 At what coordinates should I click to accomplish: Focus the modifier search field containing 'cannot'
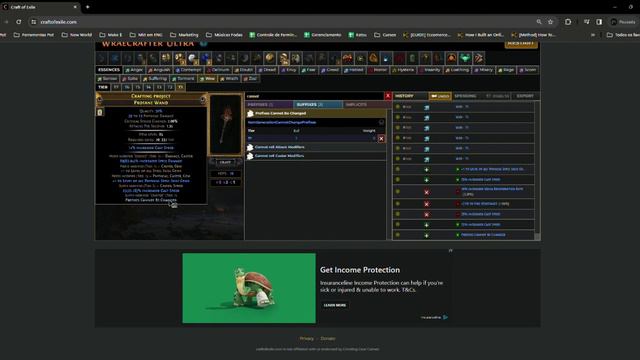(x=314, y=96)
